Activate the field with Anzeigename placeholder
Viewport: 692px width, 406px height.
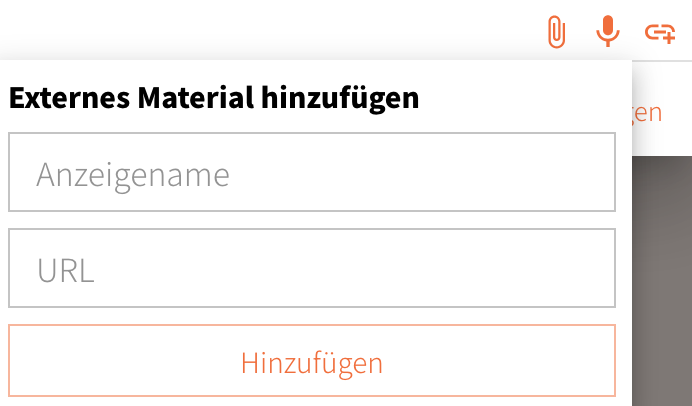(311, 175)
